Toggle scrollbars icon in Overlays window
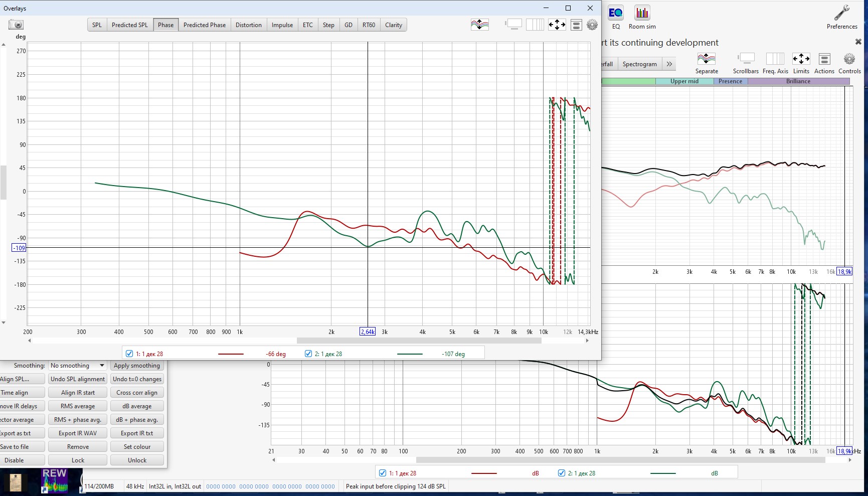The width and height of the screenshot is (868, 496). (x=513, y=25)
